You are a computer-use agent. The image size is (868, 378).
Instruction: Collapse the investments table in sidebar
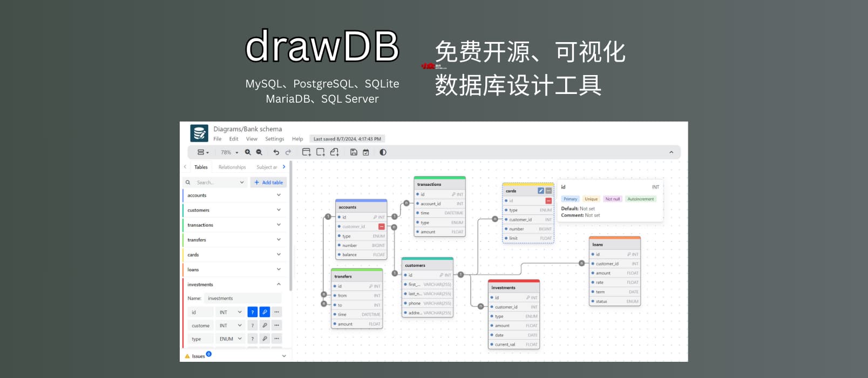pyautogui.click(x=279, y=284)
